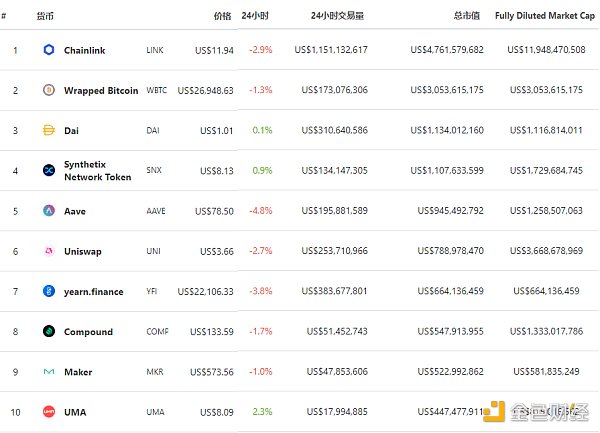
Task: Click the US$78.50 Aave price
Action: pos(214,211)
